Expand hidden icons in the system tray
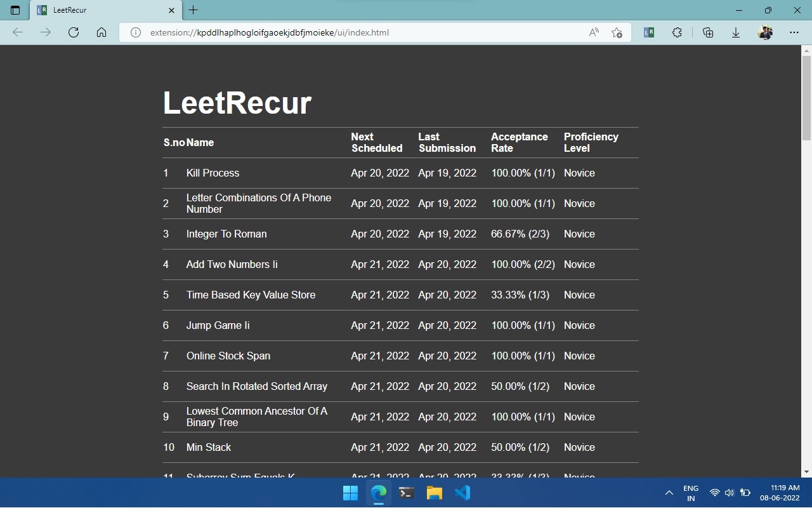 669,492
